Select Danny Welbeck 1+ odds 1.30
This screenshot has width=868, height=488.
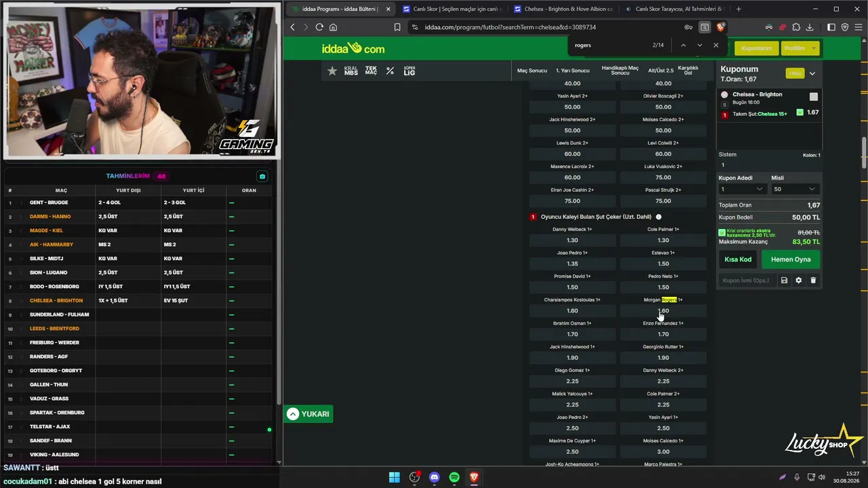tap(572, 241)
